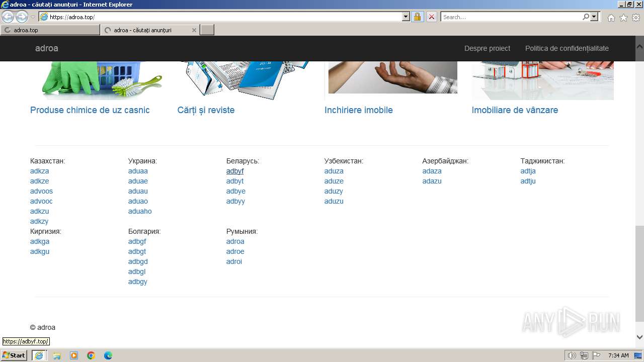
Task: Go back with the browser Back arrow
Action: pyautogui.click(x=8, y=17)
